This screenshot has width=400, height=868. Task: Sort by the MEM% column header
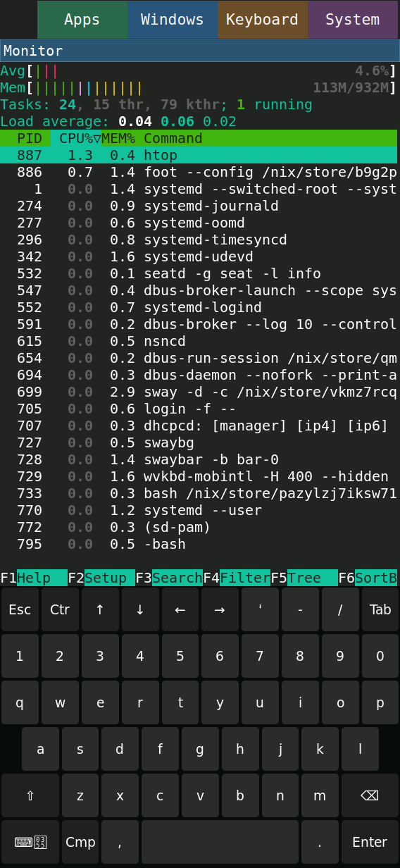[118, 138]
